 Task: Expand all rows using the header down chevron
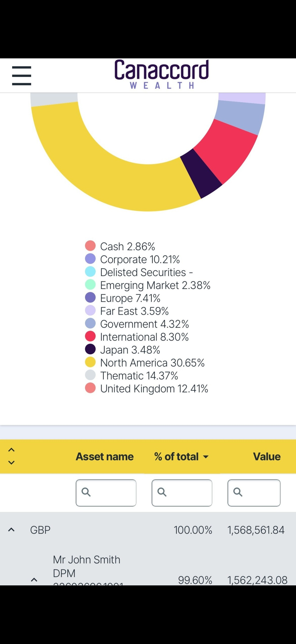(x=11, y=462)
